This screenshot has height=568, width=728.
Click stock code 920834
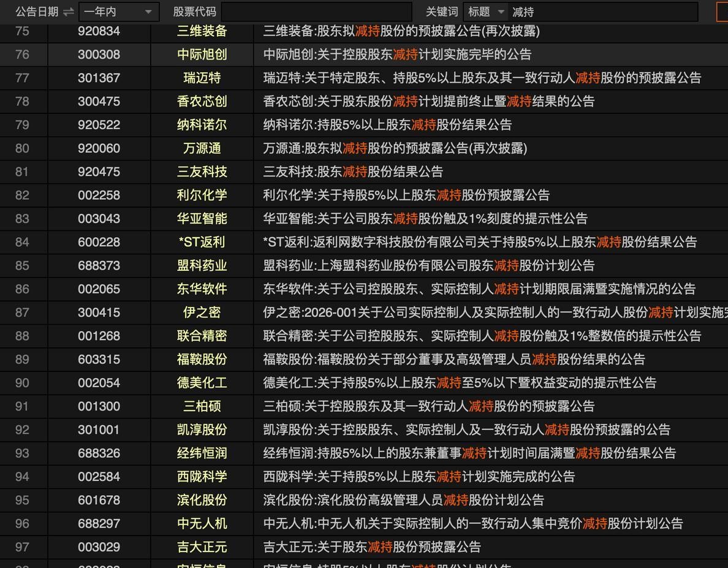coord(99,31)
